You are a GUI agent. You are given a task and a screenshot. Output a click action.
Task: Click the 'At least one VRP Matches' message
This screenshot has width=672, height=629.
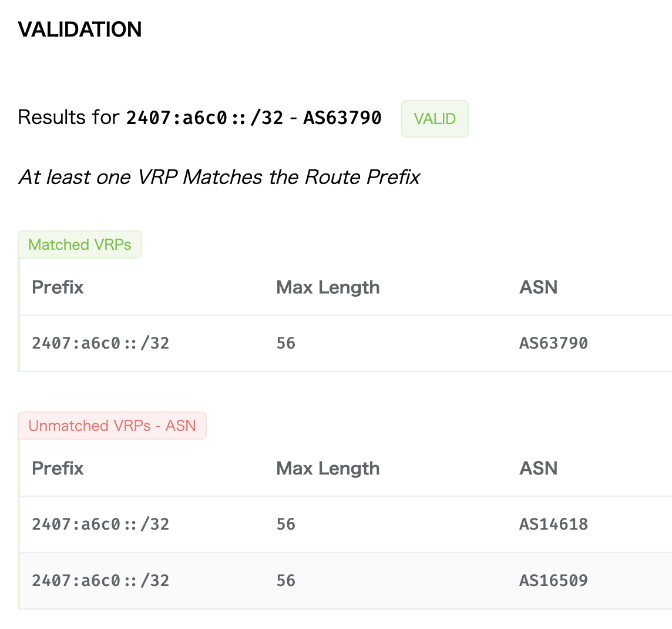(x=219, y=177)
